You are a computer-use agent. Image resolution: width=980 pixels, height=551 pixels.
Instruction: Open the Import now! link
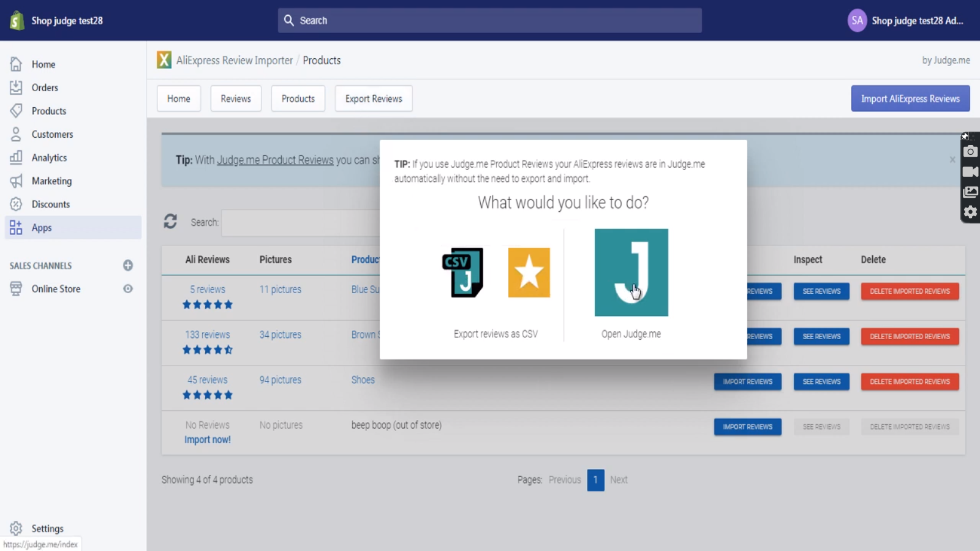click(208, 440)
